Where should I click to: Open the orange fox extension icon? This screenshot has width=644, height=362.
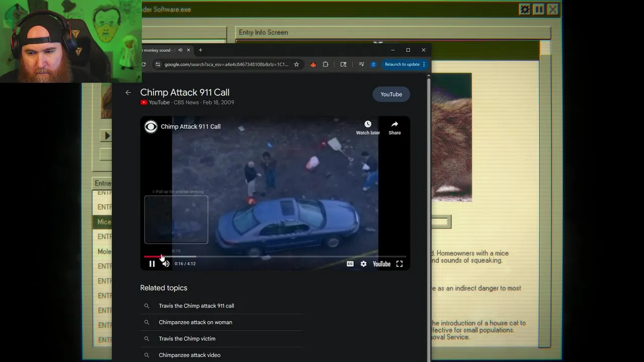pos(313,64)
